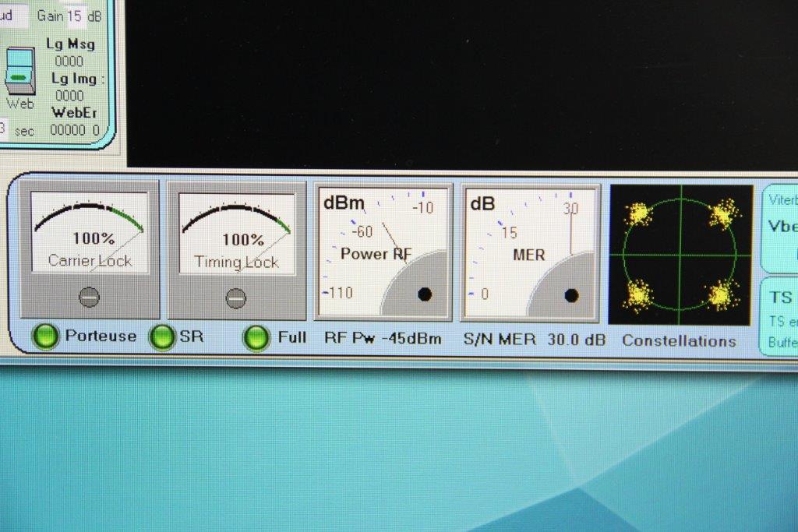The image size is (798, 532).
Task: Click black knob on MER meter
Action: pos(571,295)
